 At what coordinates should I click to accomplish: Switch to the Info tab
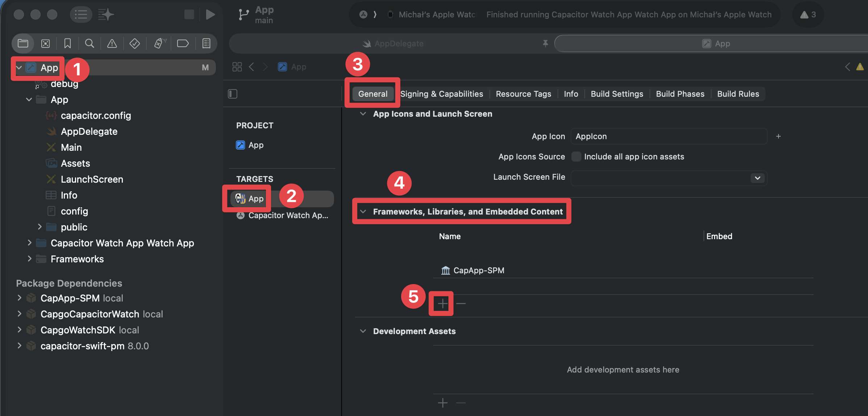click(x=571, y=94)
